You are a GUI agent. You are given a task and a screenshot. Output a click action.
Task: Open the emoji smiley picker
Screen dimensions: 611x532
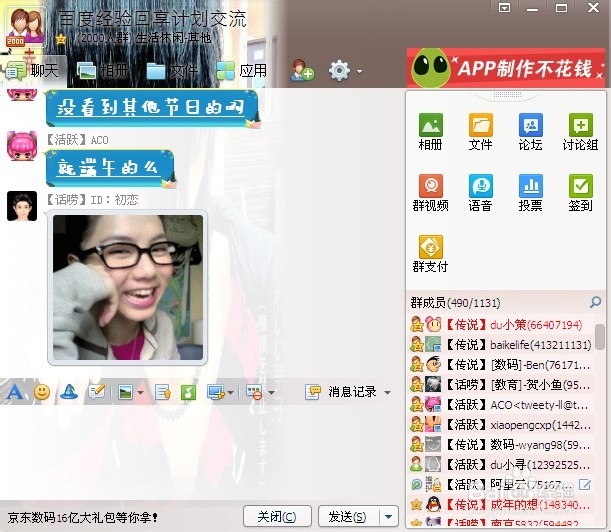(42, 392)
